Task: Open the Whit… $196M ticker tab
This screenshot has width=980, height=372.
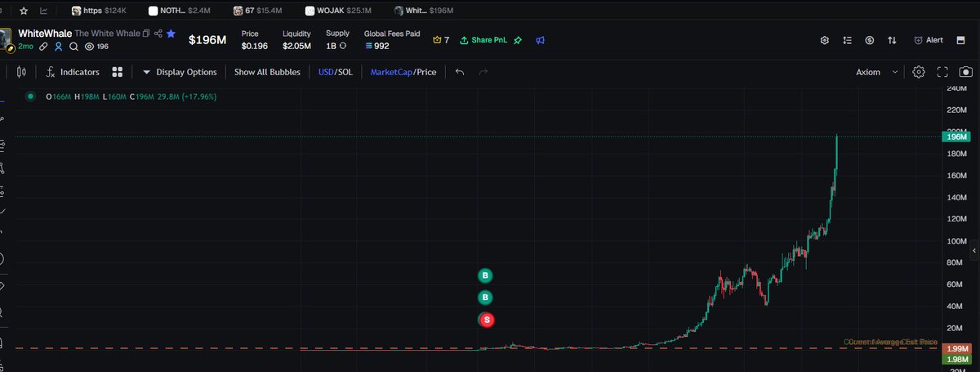Action: click(x=424, y=11)
